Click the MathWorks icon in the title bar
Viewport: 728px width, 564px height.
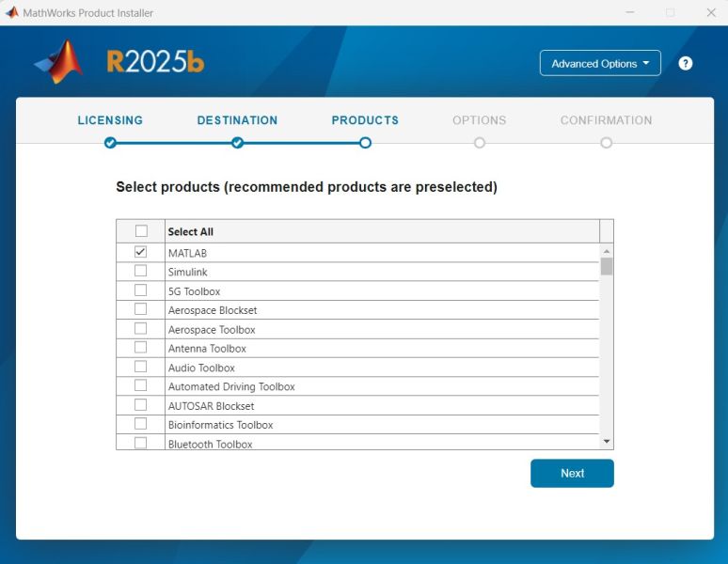12,13
